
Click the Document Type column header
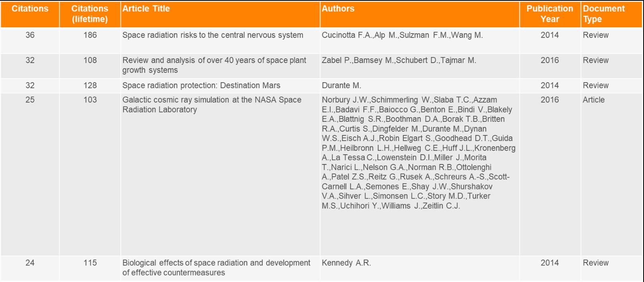click(604, 14)
